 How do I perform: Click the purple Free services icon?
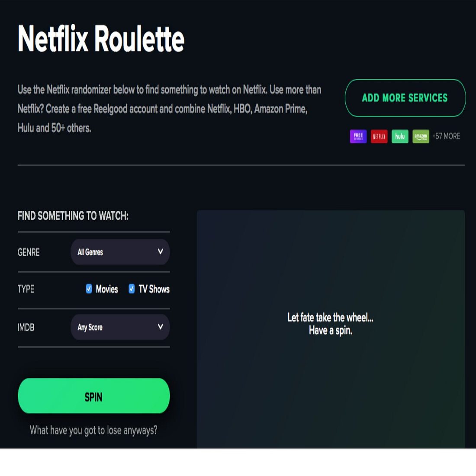tap(358, 136)
